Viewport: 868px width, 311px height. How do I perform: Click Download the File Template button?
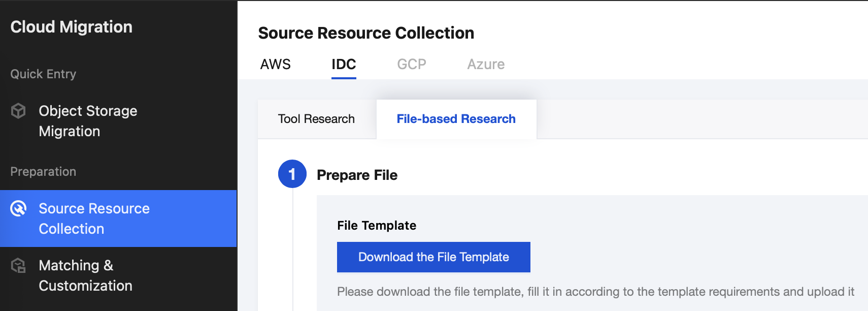tap(433, 257)
